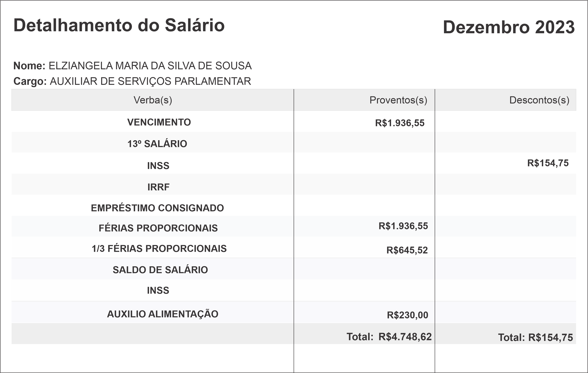Image resolution: width=588 pixels, height=373 pixels.
Task: Click the FÉRIAS PROPORCIONAIS amount R$1.936,55
Action: click(403, 226)
